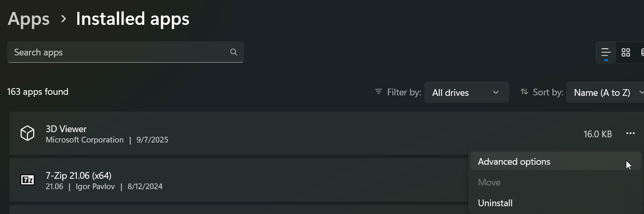Viewport: 644px width, 214px height.
Task: Select Uninstall from the context menu
Action: tap(495, 203)
